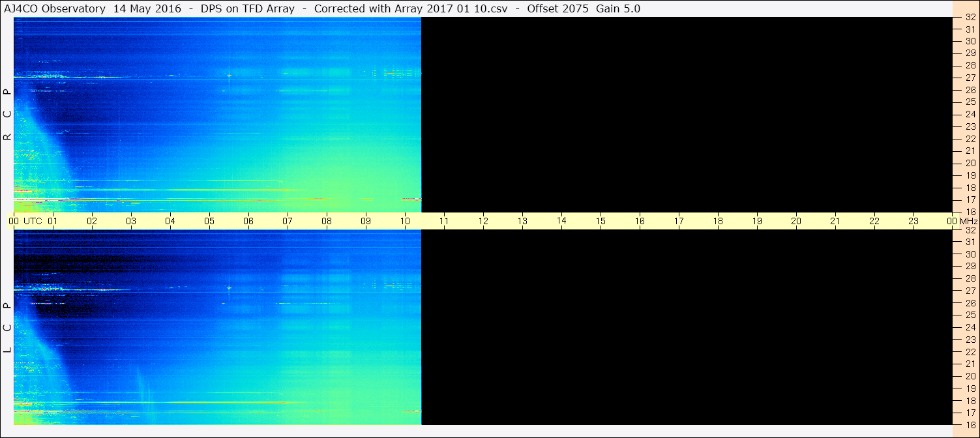Click the 'AJ4CO Observatory' title text
The image size is (980, 438).
(x=55, y=8)
